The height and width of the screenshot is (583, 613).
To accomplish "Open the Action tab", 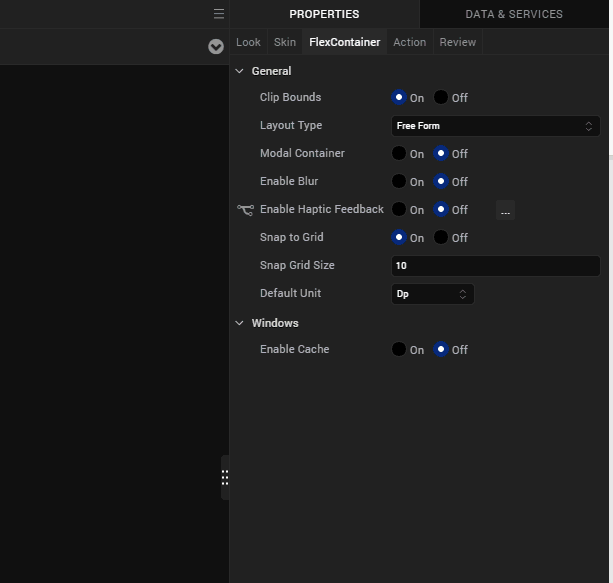I will [409, 42].
